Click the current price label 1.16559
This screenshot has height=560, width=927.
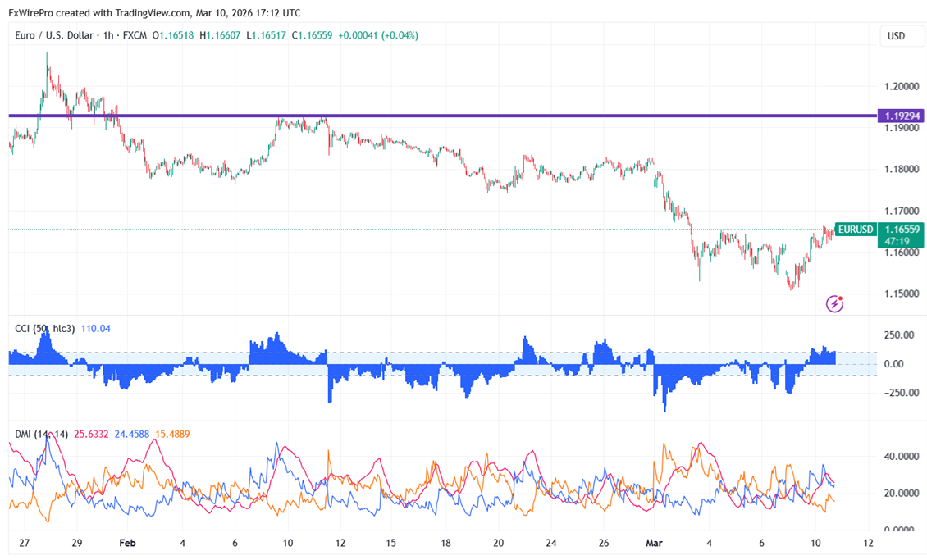(902, 230)
